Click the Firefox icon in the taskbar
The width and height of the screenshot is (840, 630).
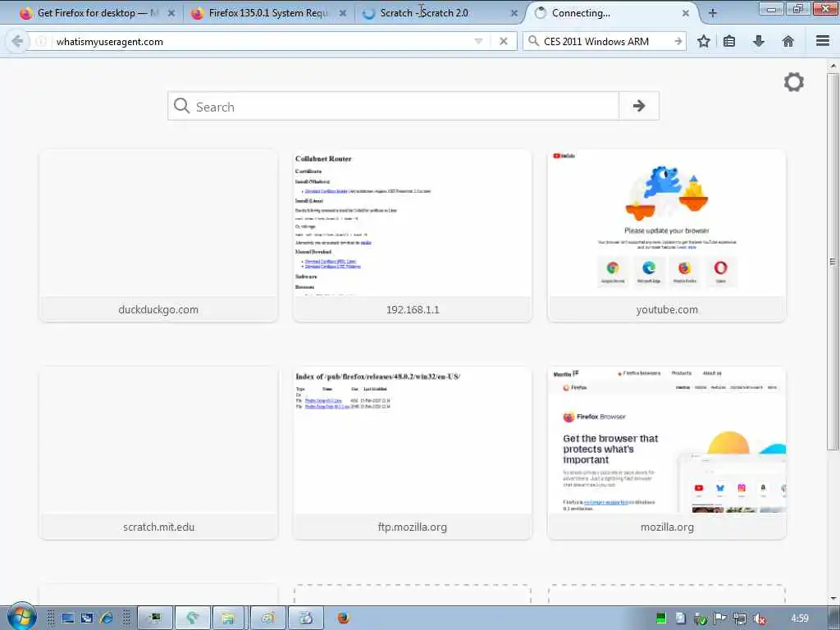(344, 619)
